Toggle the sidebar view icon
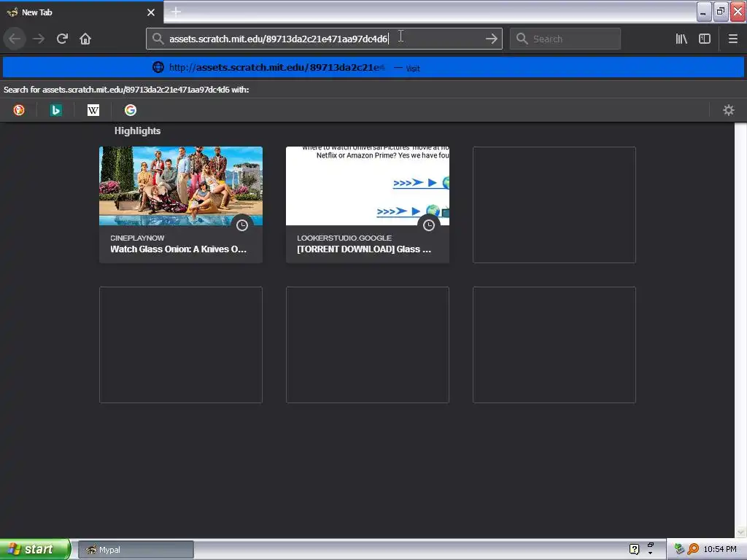Screen dimensions: 747x560 coord(705,39)
